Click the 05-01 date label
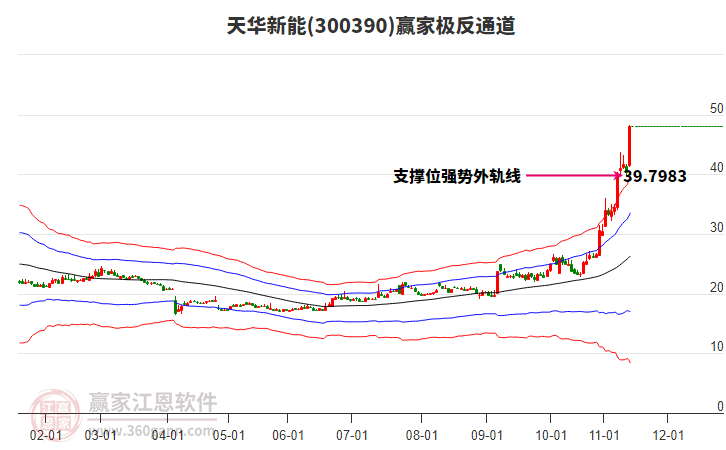The height and width of the screenshot is (450, 726). 229,435
